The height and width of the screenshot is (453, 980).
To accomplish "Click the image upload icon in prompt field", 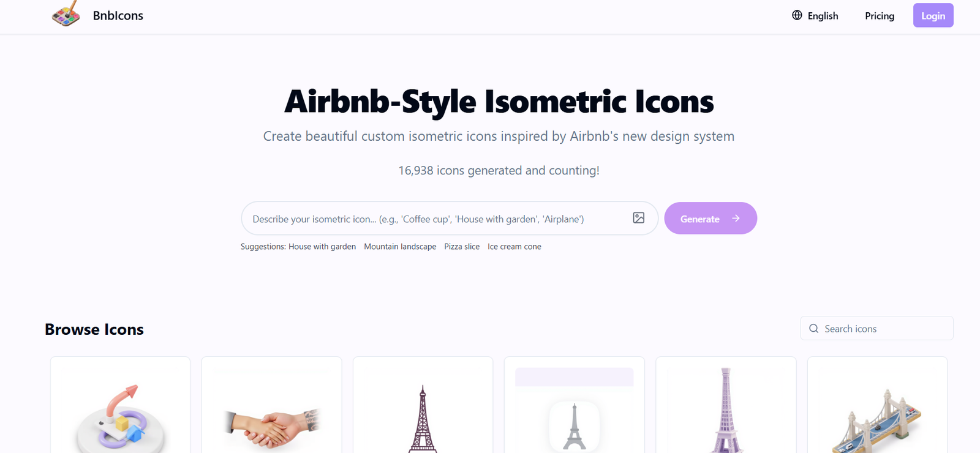I will 638,218.
